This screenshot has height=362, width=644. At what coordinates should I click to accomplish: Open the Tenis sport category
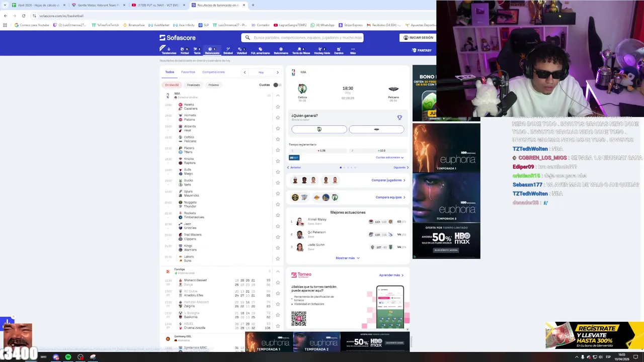(197, 50)
